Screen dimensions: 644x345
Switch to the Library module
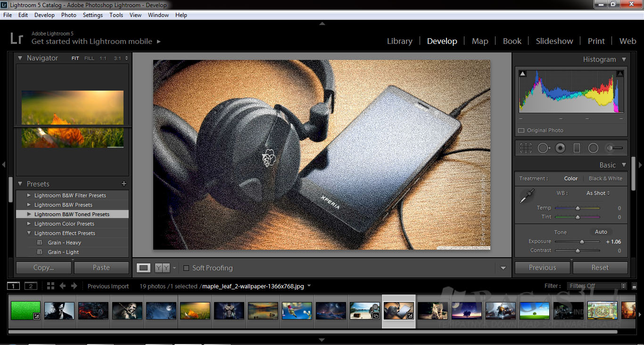tap(400, 41)
